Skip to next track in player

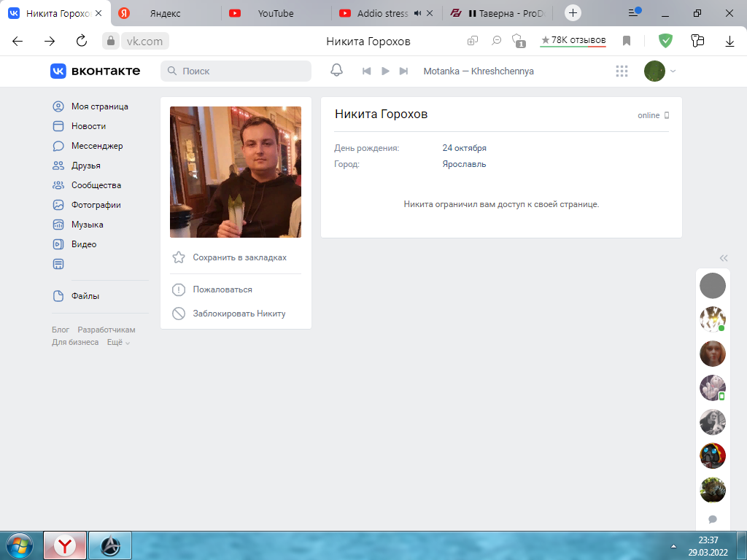[x=403, y=71]
